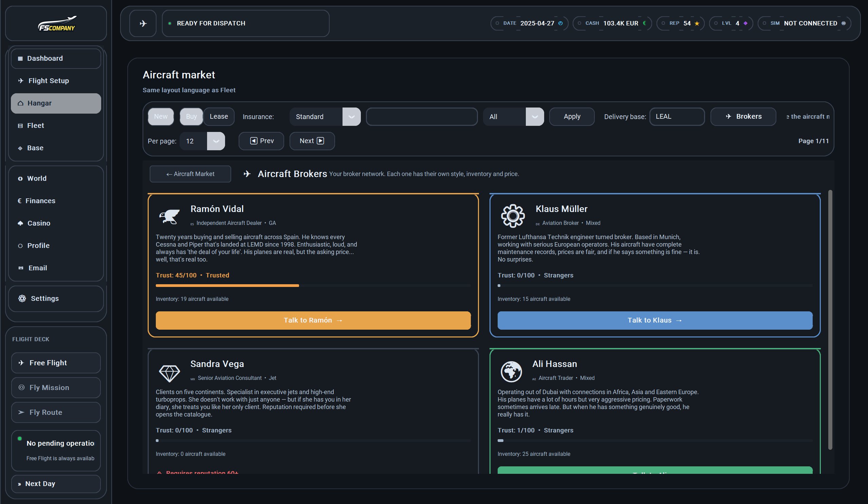868x504 pixels.
Task: Click Ramón Vidal's eagle icon
Action: click(169, 216)
